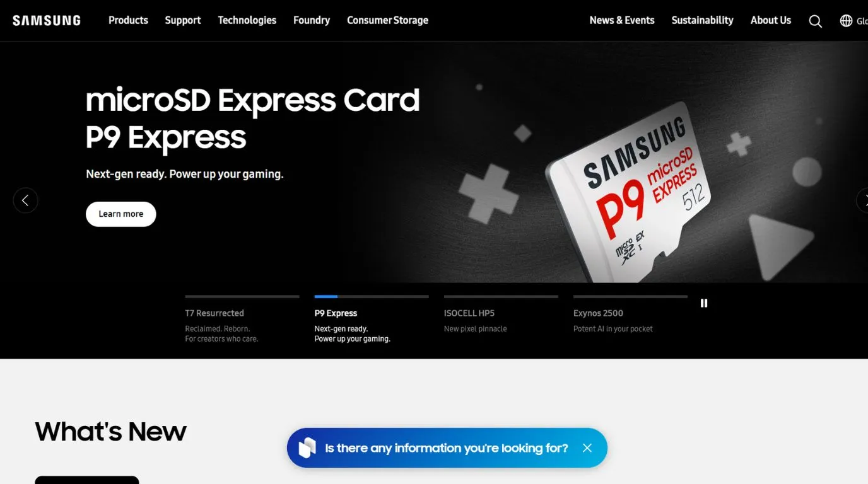Screen dimensions: 868x484
Task: Expand the Support menu
Action: (x=183, y=20)
